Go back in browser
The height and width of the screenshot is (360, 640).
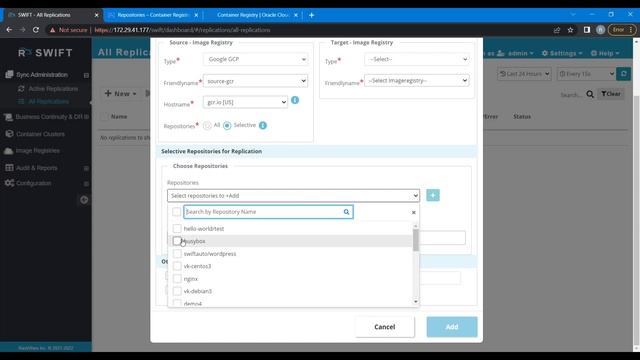coord(9,30)
